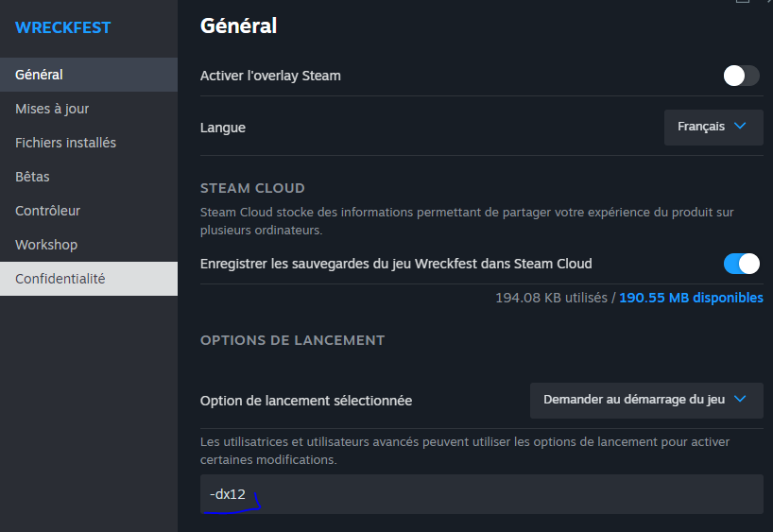
Task: Switch to the Bêtas section
Action: coord(32,177)
